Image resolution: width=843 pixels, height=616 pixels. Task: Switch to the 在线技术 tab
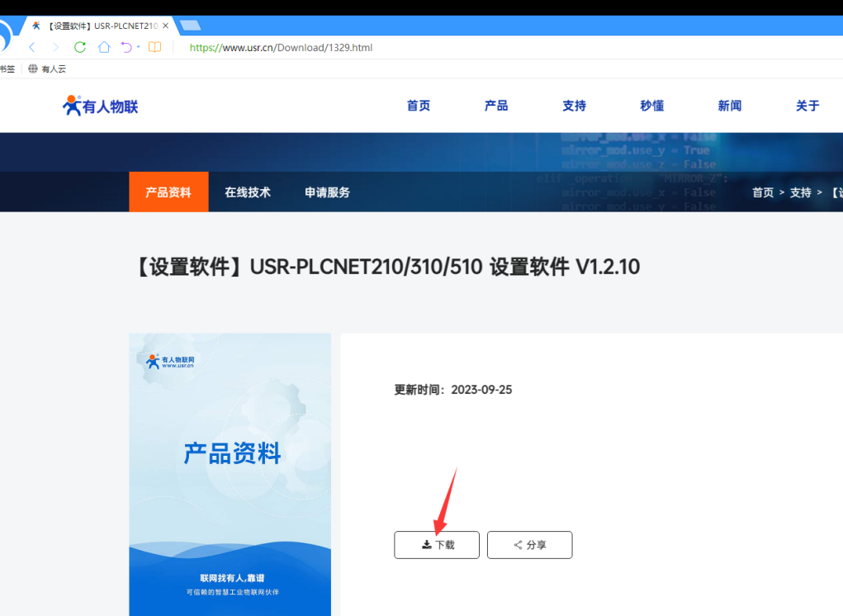click(248, 192)
